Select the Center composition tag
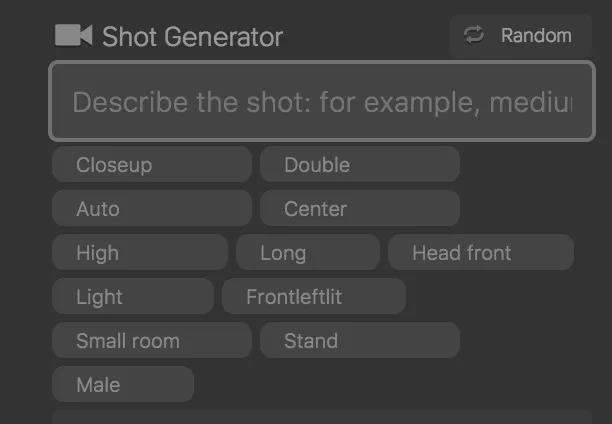This screenshot has height=424, width=612. [359, 209]
